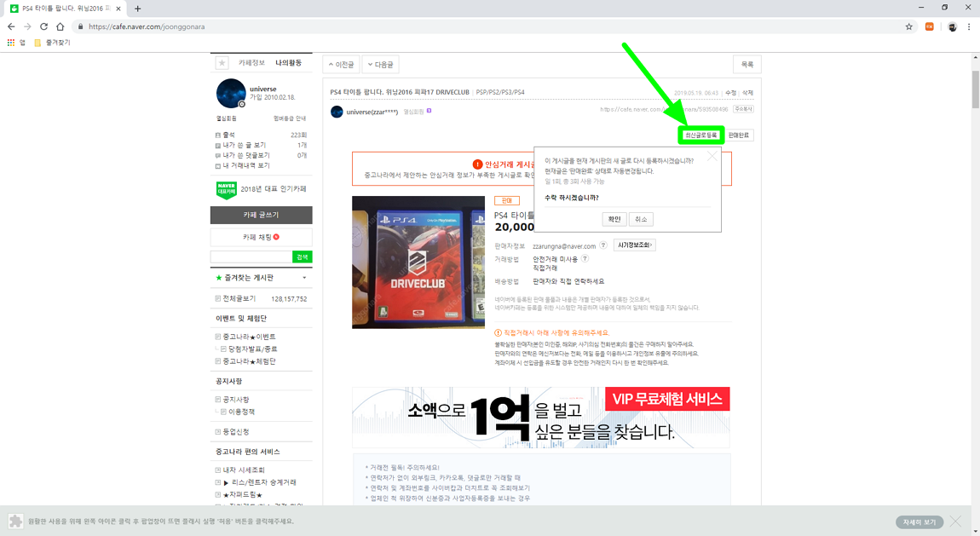Open the 당첨자발표/종료 board
Screen dimensions: 980x536
tap(253, 349)
